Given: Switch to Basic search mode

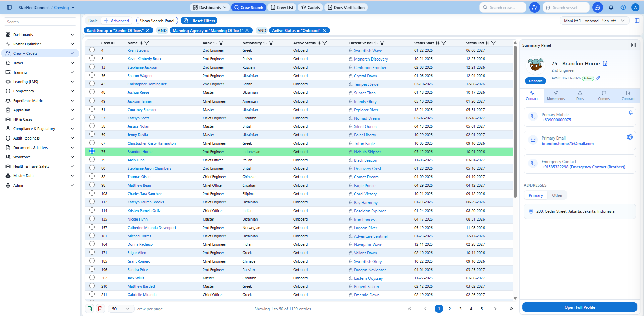Looking at the screenshot, I should (x=93, y=21).
